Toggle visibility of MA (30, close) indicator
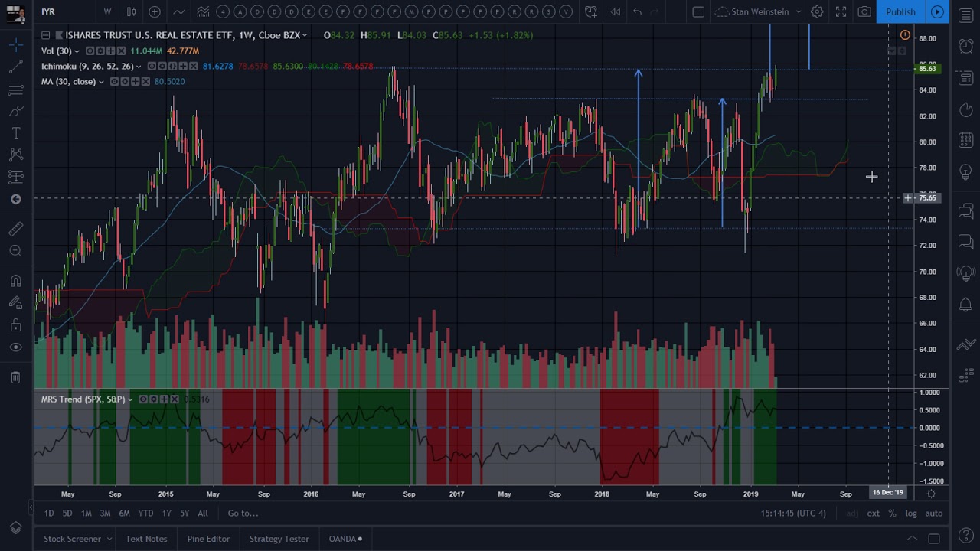 [113, 82]
